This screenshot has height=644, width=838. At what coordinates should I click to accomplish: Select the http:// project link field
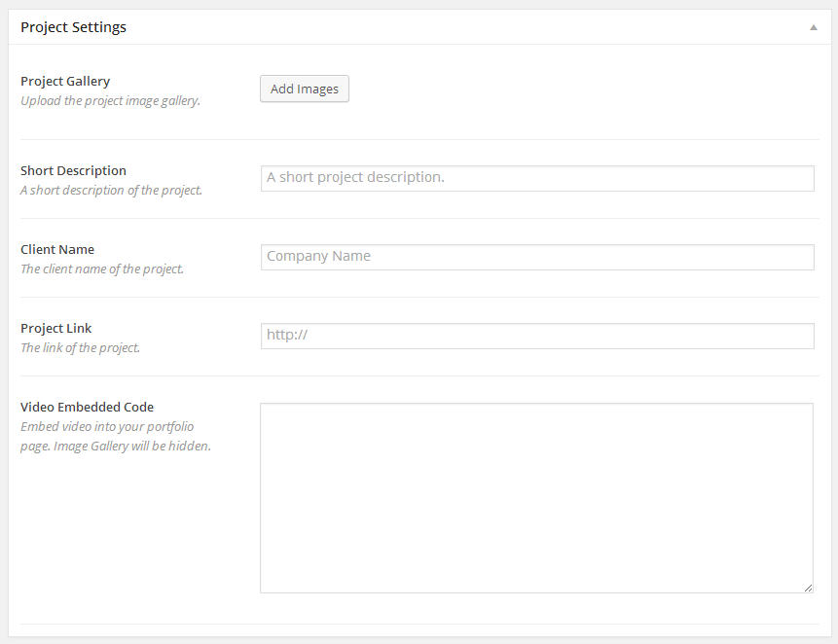[x=537, y=336]
